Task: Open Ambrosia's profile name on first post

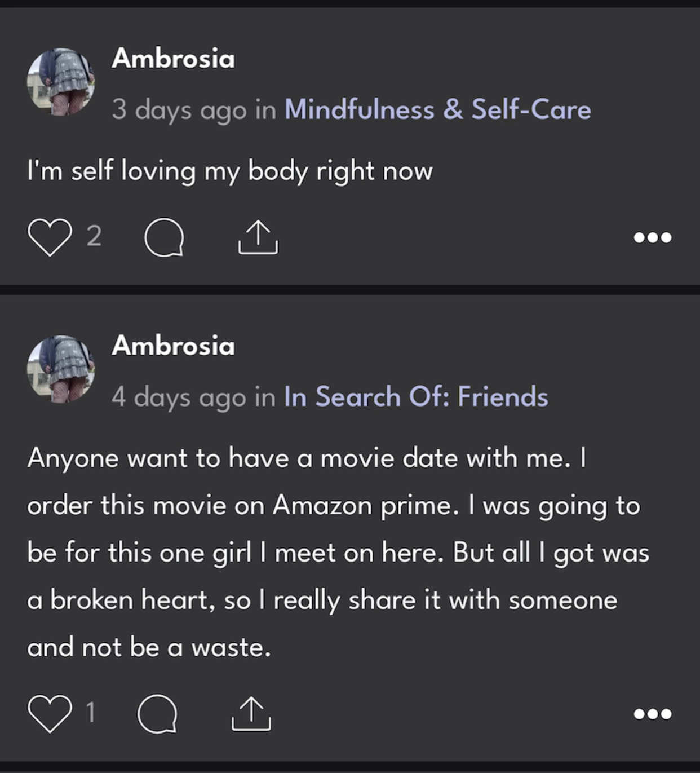Action: (x=173, y=58)
